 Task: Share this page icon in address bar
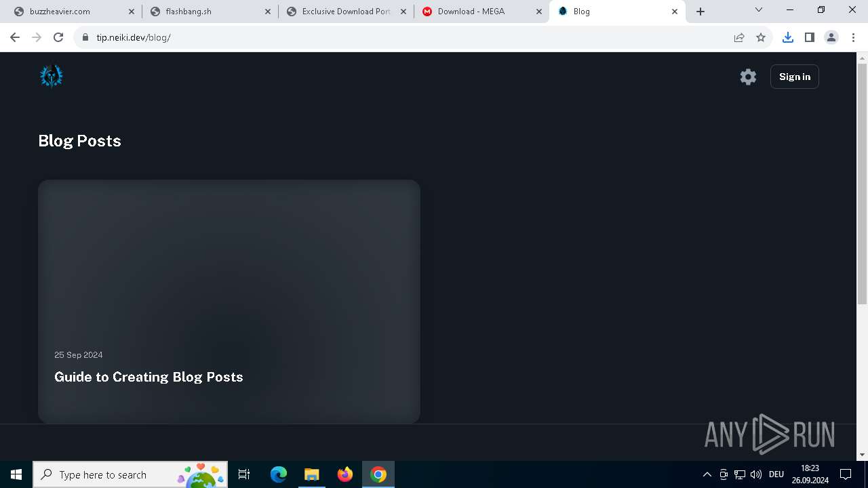[x=739, y=37]
